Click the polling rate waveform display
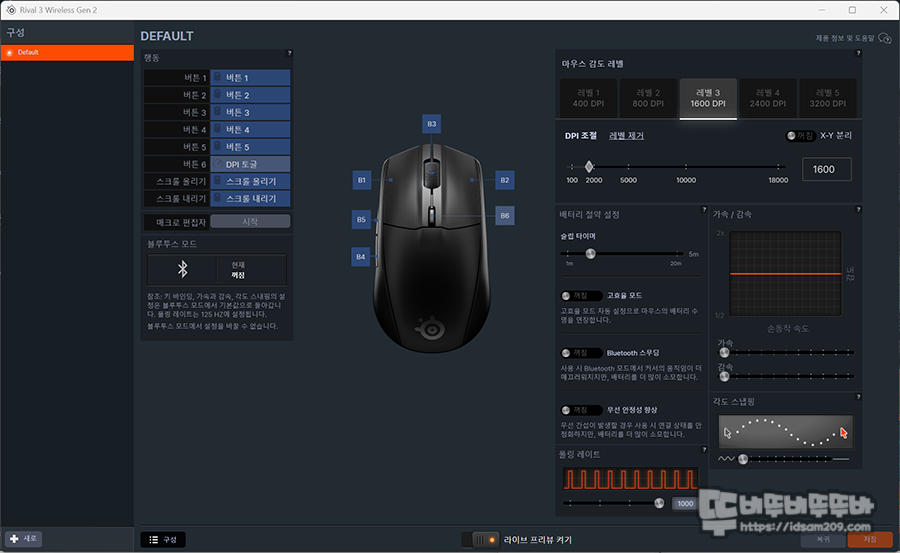The height and width of the screenshot is (553, 900). click(630, 479)
